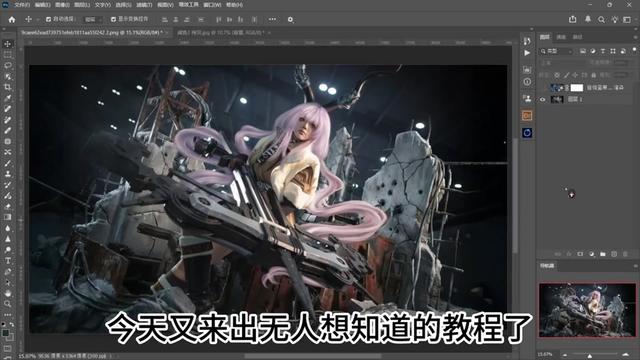Select the Move tool in the toolbox
This screenshot has height=360, width=640.
[x=7, y=44]
